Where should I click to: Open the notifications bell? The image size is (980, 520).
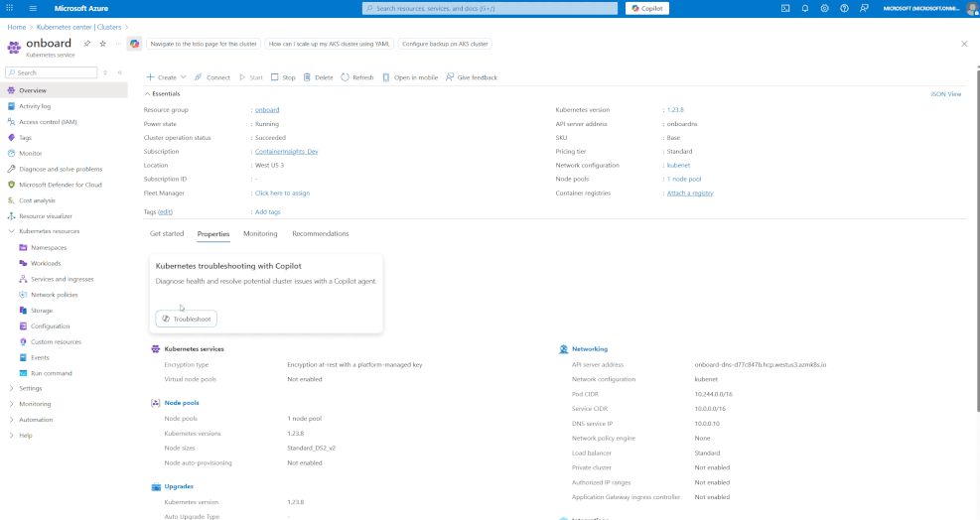(x=805, y=8)
